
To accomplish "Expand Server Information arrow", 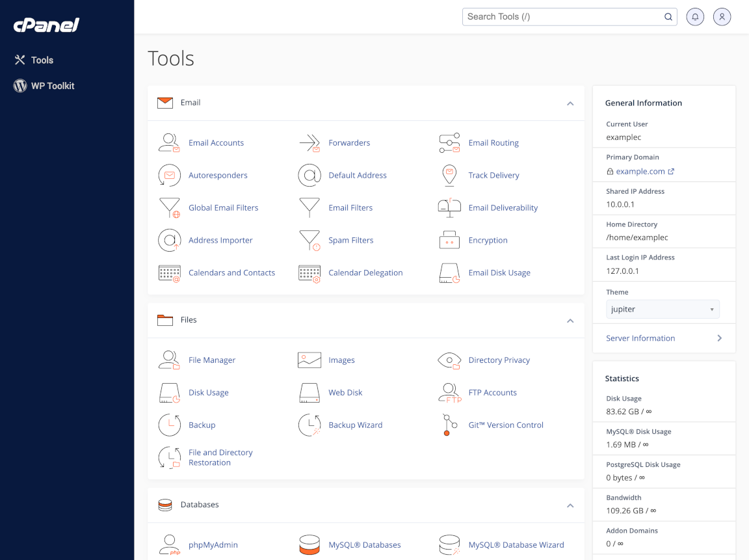I will (719, 338).
